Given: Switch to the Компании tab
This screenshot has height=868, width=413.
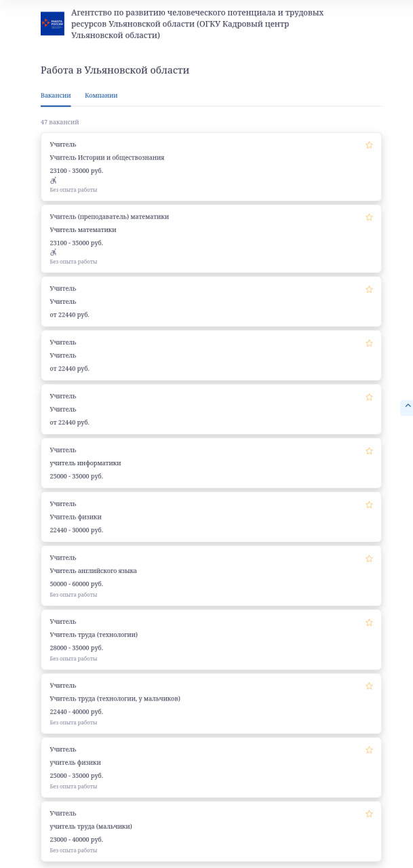Looking at the screenshot, I should 101,96.
